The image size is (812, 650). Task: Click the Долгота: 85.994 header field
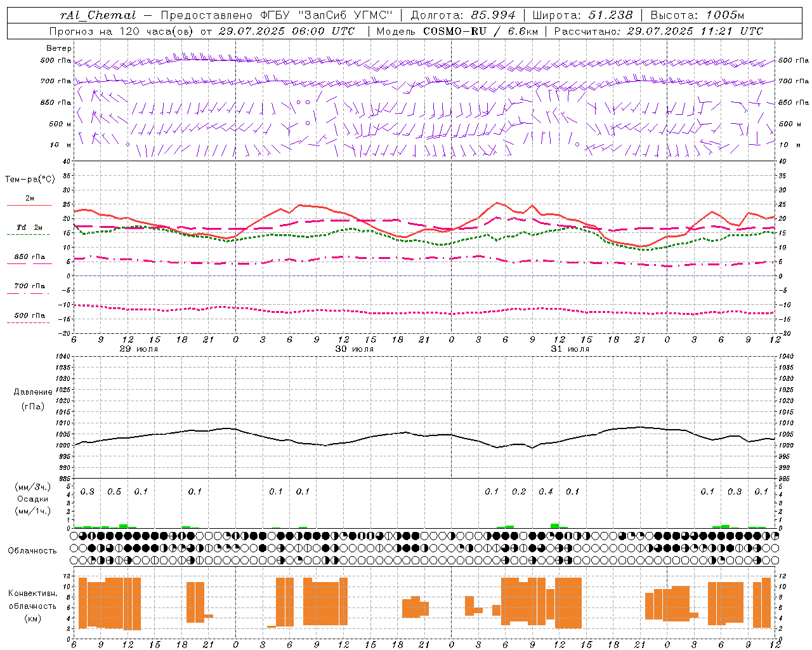pos(462,15)
